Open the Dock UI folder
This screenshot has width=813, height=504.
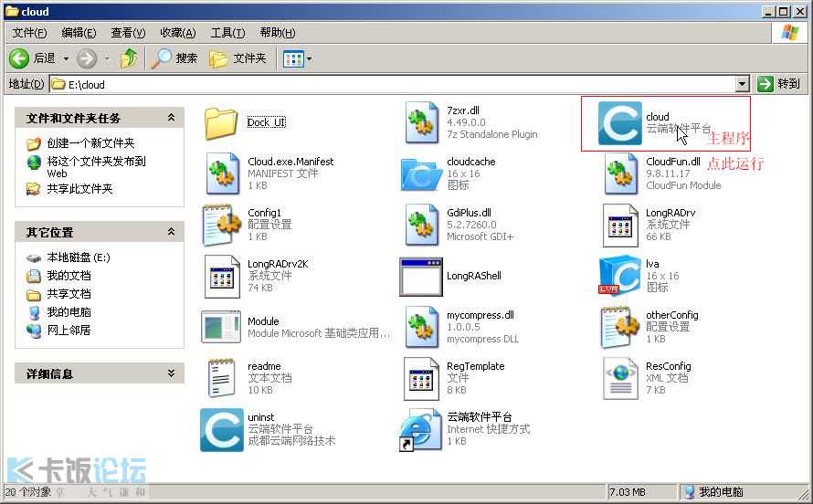click(x=221, y=123)
